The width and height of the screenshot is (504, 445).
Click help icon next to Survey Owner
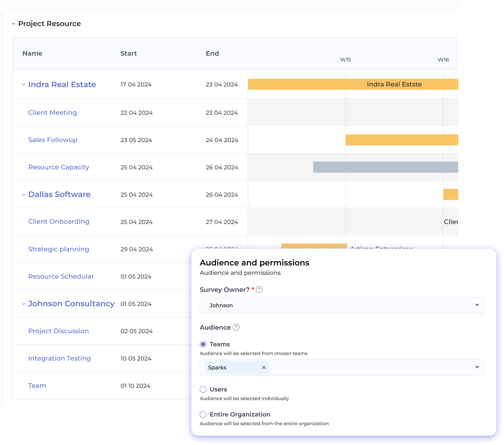click(x=259, y=290)
